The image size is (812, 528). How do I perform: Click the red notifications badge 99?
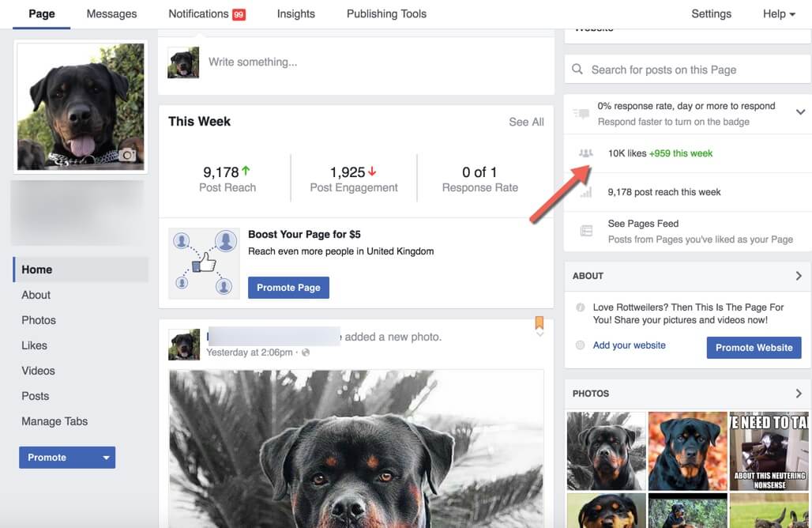tap(239, 14)
